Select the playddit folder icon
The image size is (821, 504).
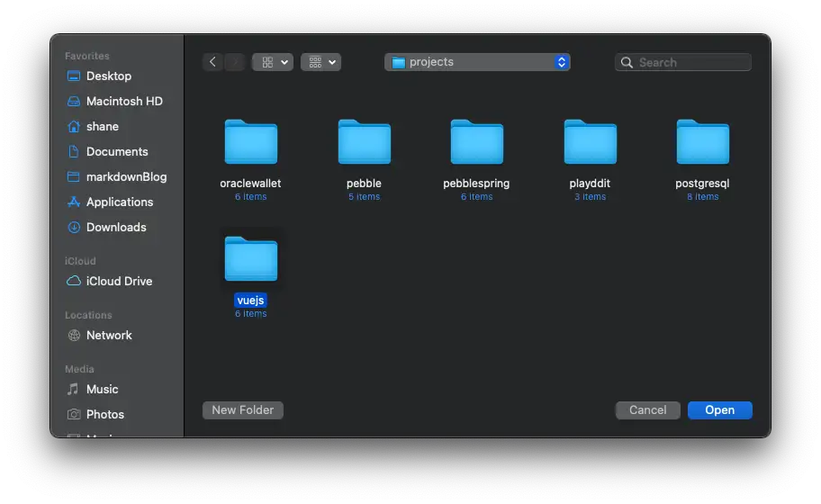pos(591,142)
